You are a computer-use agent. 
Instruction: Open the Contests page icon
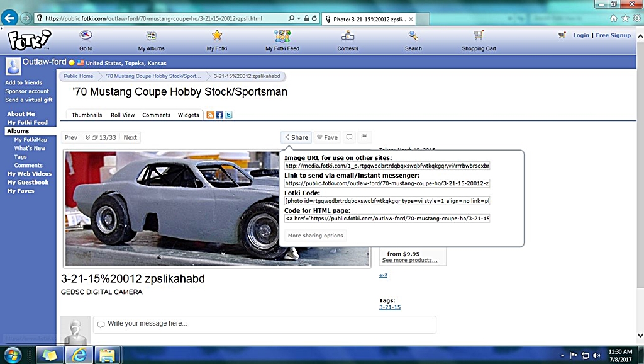tap(348, 36)
